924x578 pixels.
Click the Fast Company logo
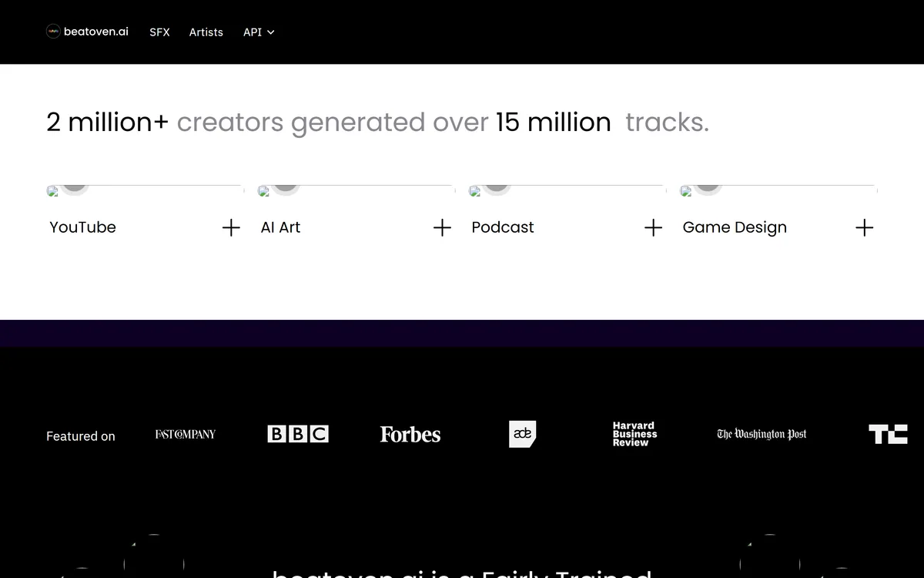[186, 435]
